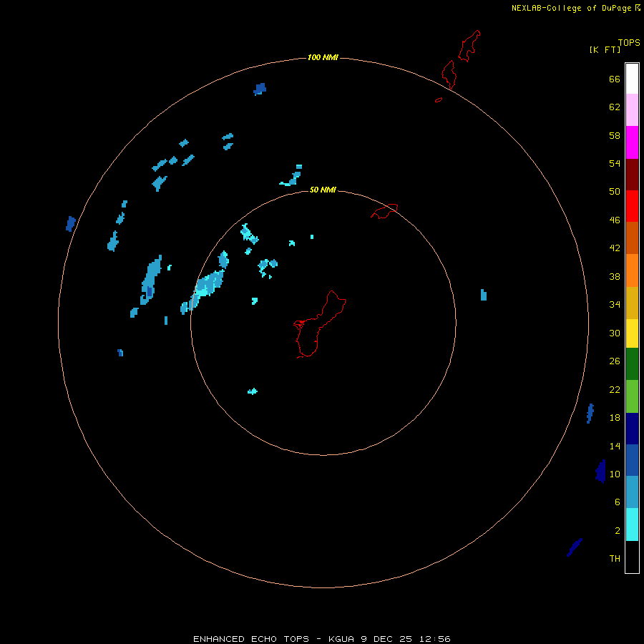644x644 pixels.
Task: Click the white 66 K FT legend swatch
Action: click(x=632, y=79)
